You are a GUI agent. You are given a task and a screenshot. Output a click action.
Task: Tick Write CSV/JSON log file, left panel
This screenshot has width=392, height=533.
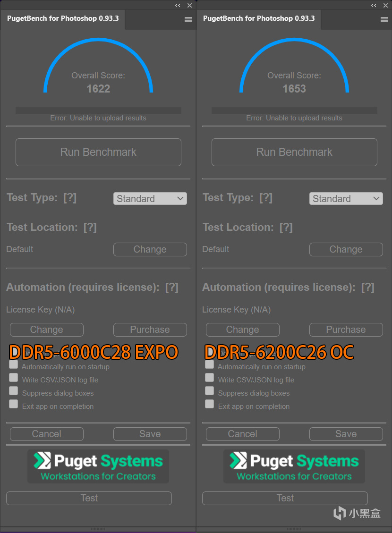[14, 378]
